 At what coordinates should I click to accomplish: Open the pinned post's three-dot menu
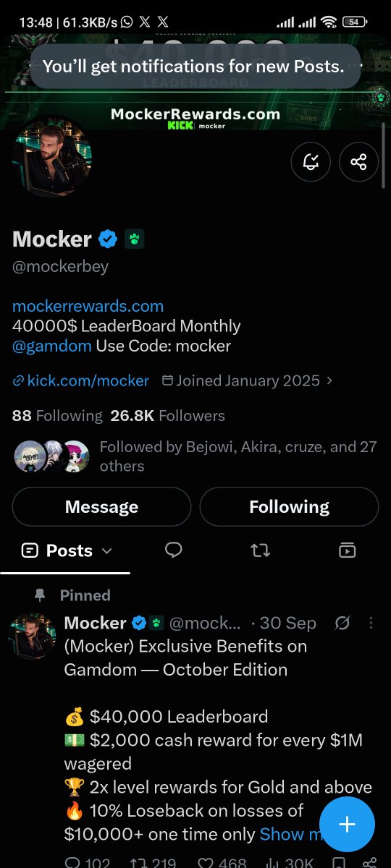[371, 623]
